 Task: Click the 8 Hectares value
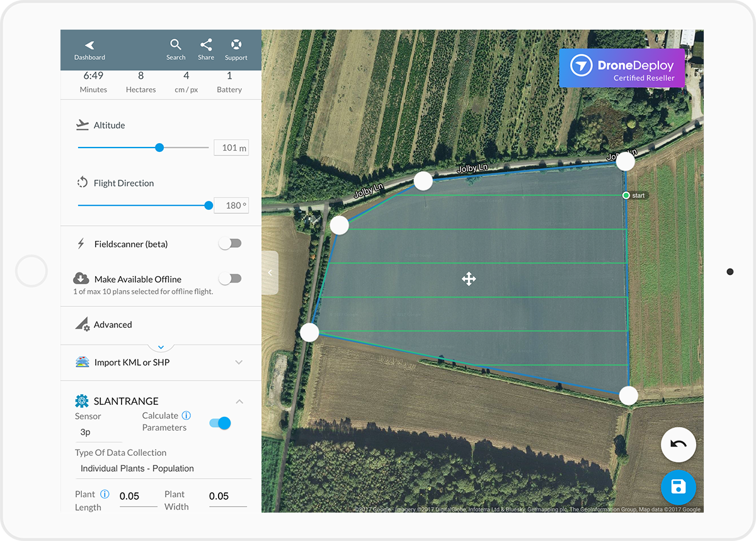[x=140, y=82]
